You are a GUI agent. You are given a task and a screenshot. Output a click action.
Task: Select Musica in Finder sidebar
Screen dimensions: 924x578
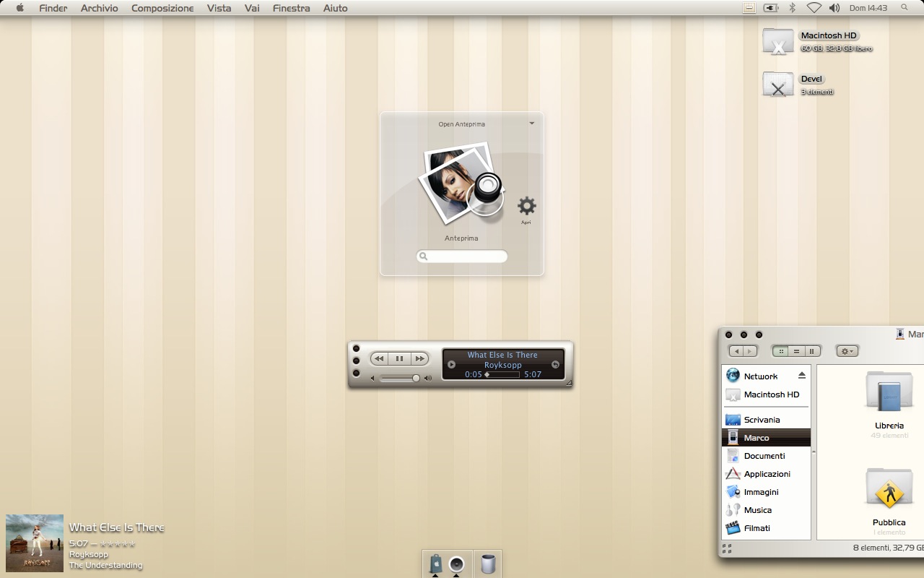766,510
